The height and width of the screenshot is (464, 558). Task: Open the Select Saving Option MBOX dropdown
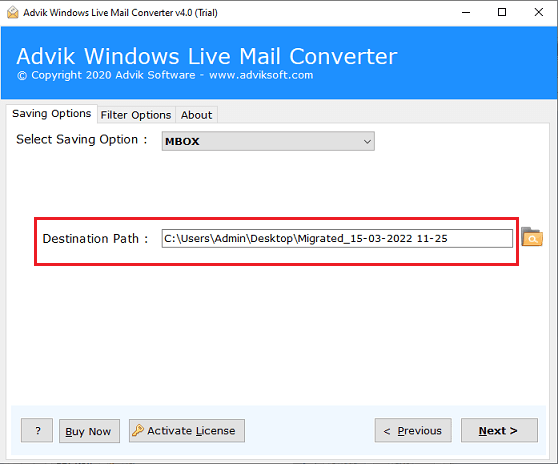[268, 141]
